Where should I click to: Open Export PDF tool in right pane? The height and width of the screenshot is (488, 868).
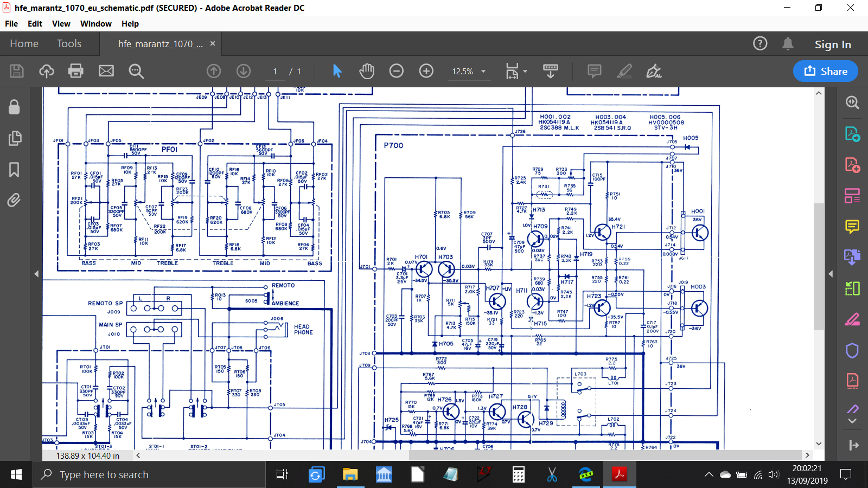(x=852, y=134)
